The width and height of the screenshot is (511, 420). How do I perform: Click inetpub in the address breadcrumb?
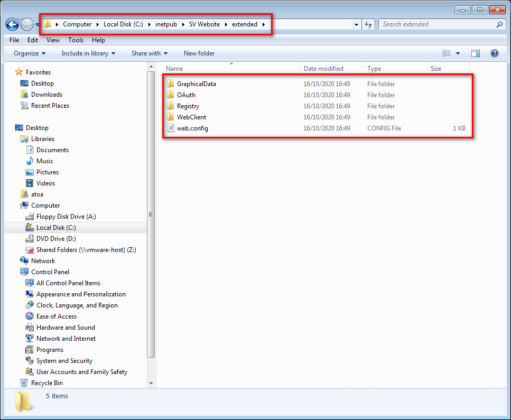click(x=166, y=24)
